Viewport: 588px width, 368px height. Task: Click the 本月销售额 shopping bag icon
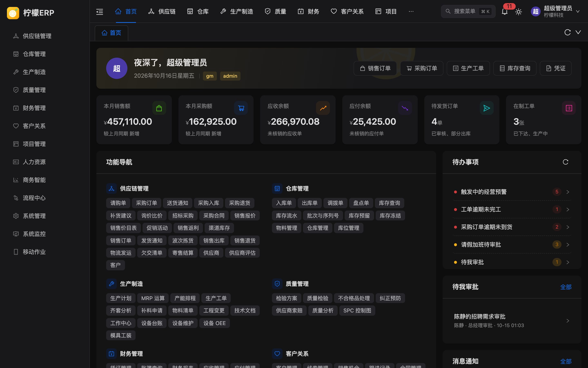(x=159, y=108)
